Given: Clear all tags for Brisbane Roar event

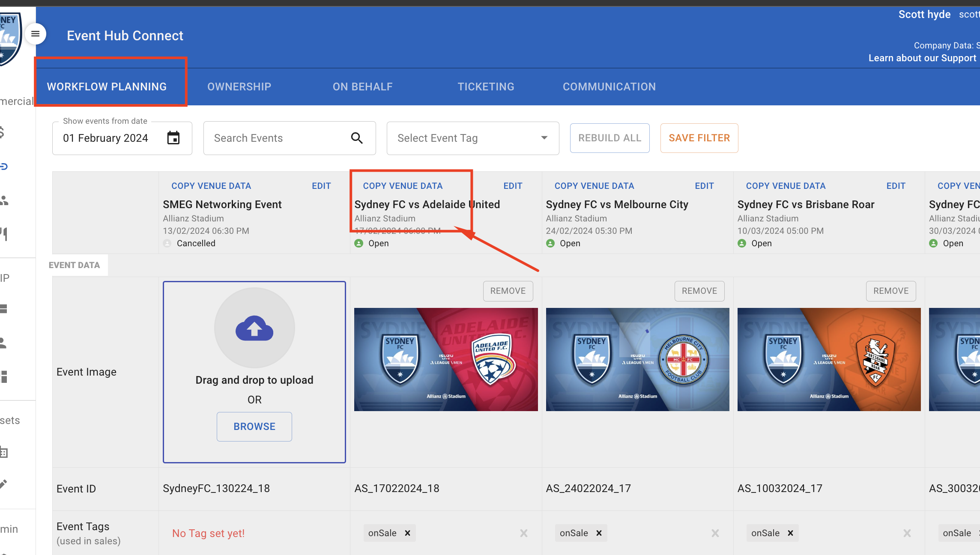Looking at the screenshot, I should click(x=907, y=533).
